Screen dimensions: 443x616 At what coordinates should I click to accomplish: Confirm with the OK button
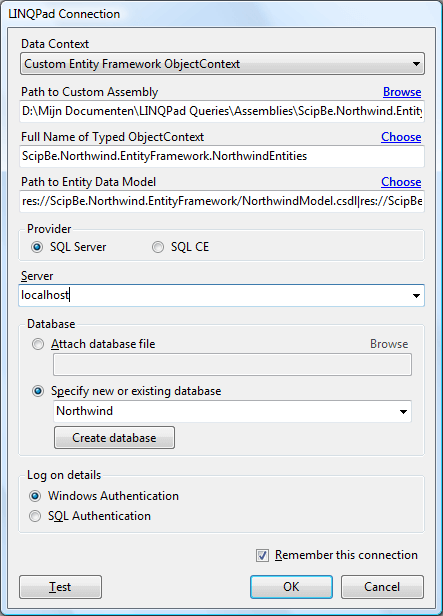point(291,587)
